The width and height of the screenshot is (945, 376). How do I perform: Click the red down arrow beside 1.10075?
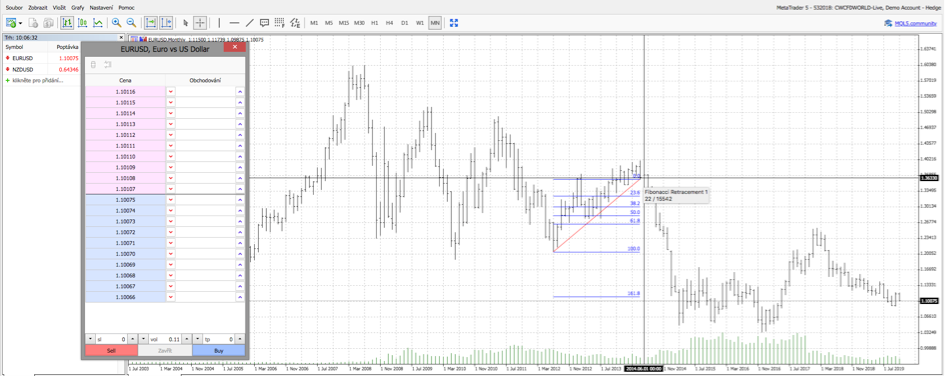click(x=171, y=200)
